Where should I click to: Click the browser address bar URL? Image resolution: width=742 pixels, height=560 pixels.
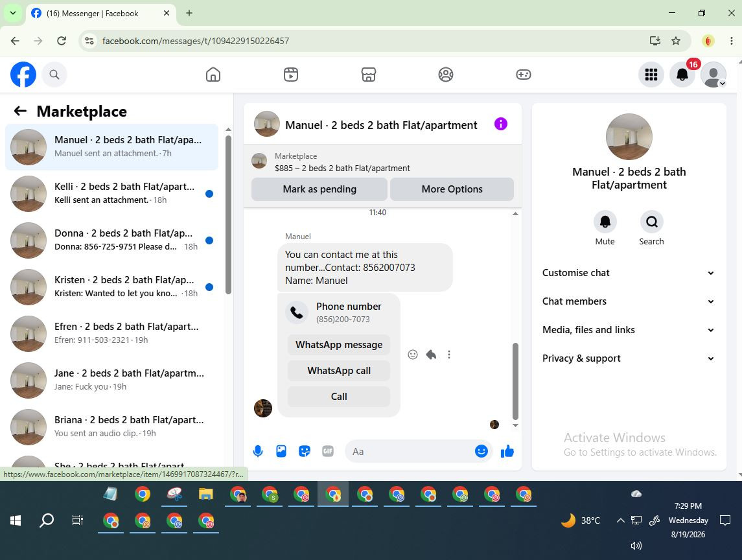pyautogui.click(x=196, y=41)
